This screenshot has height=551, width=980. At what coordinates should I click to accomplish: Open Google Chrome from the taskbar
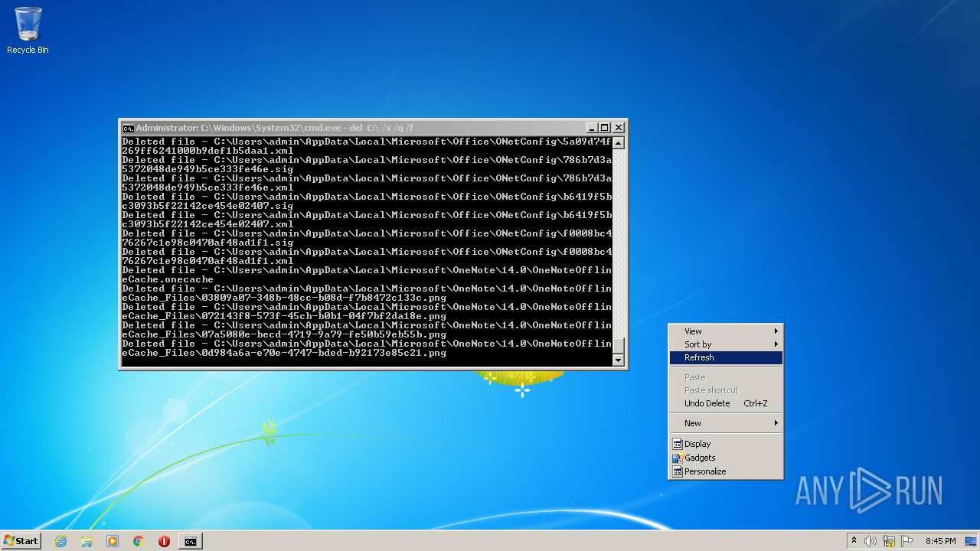point(139,541)
